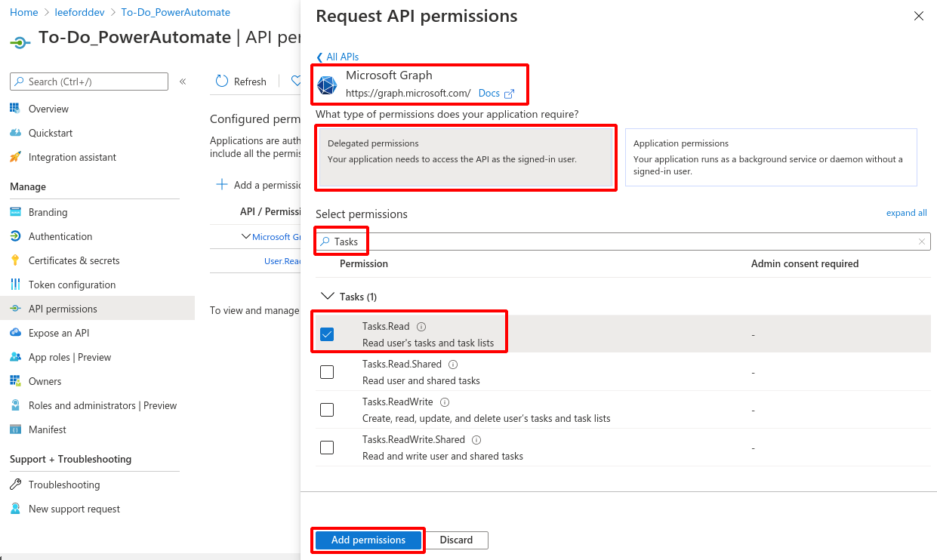
Task: Collapse the Microsoft Graph row chevron
Action: [x=245, y=237]
